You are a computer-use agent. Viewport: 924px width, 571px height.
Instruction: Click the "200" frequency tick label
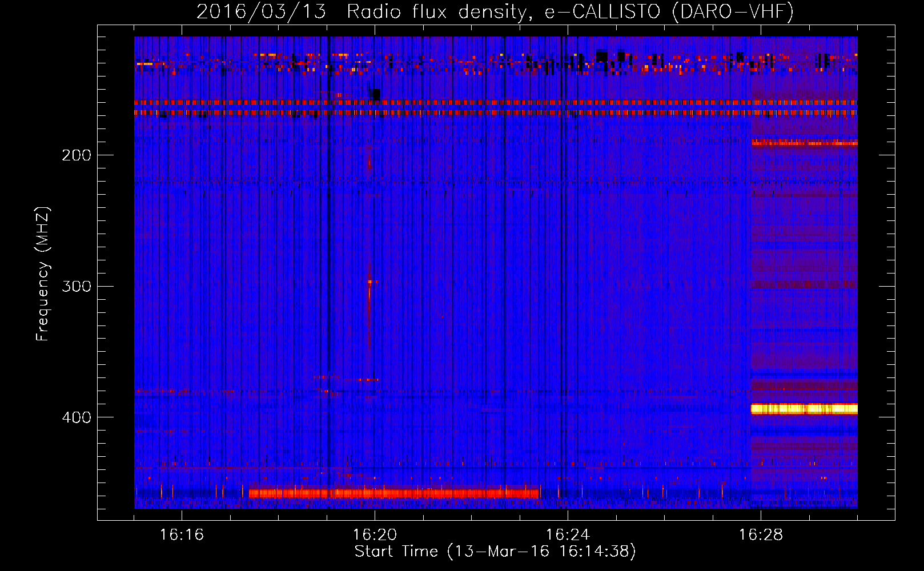coord(77,155)
